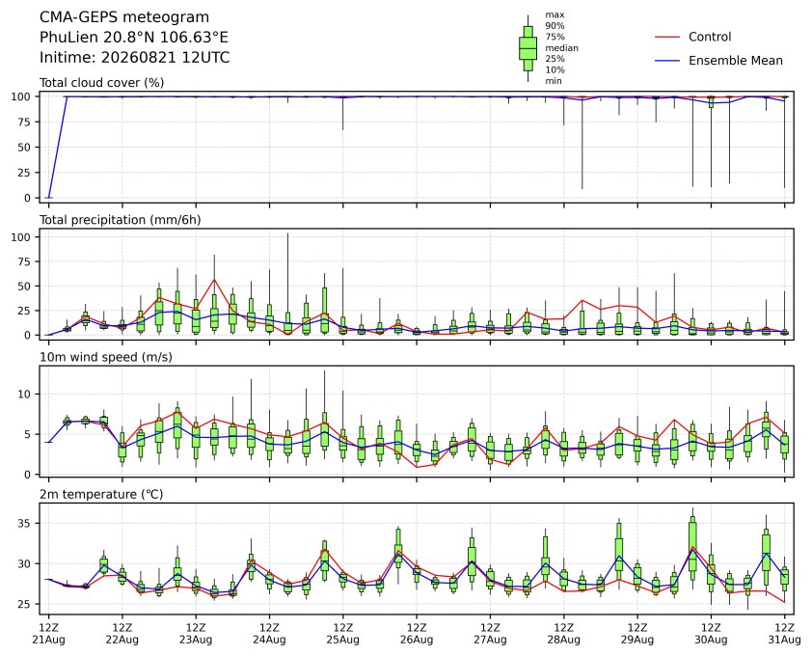
Task: Click the 'Total precipitation (mm/6h)' panel title
Action: [121, 220]
